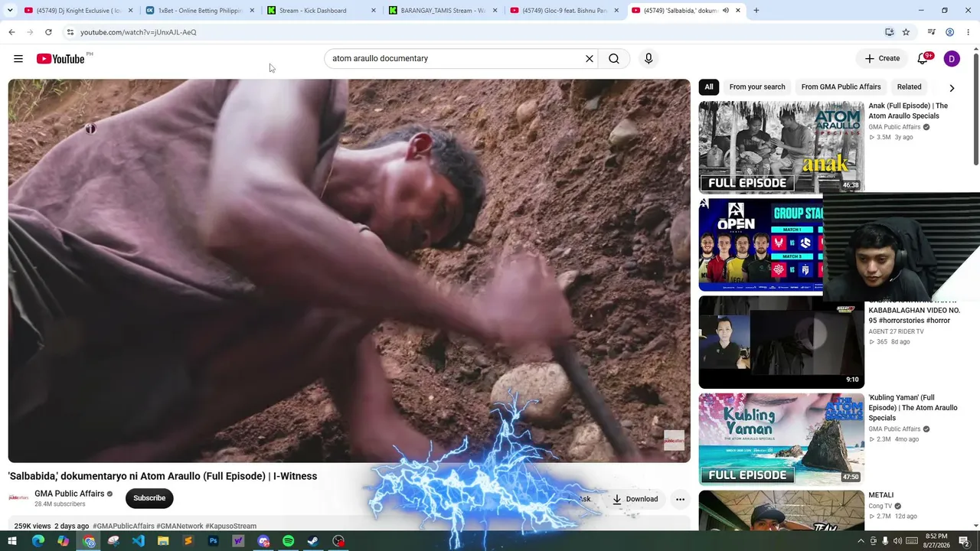Open the Kubling Yaman thumbnail
Image resolution: width=980 pixels, height=551 pixels.
tap(781, 439)
